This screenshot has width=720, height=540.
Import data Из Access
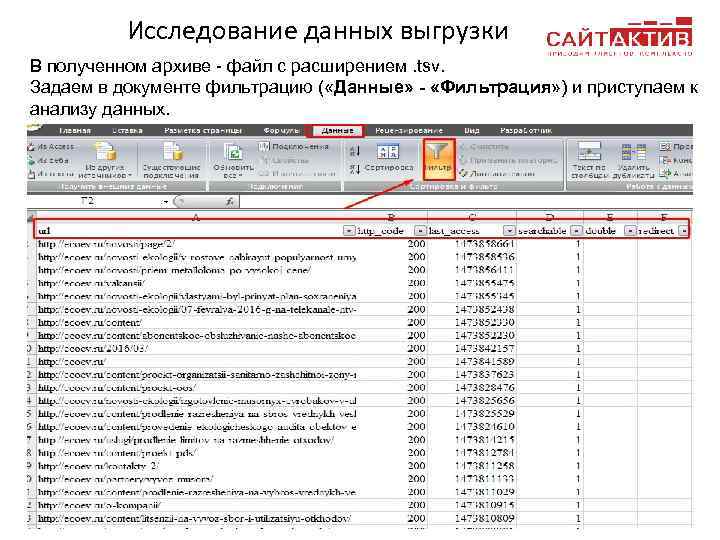(x=51, y=146)
